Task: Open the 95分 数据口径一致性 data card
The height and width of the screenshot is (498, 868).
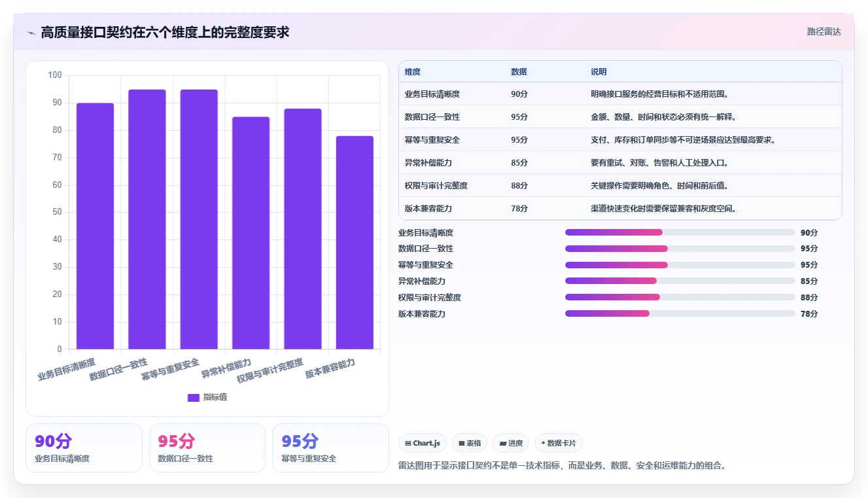Action: pos(207,448)
